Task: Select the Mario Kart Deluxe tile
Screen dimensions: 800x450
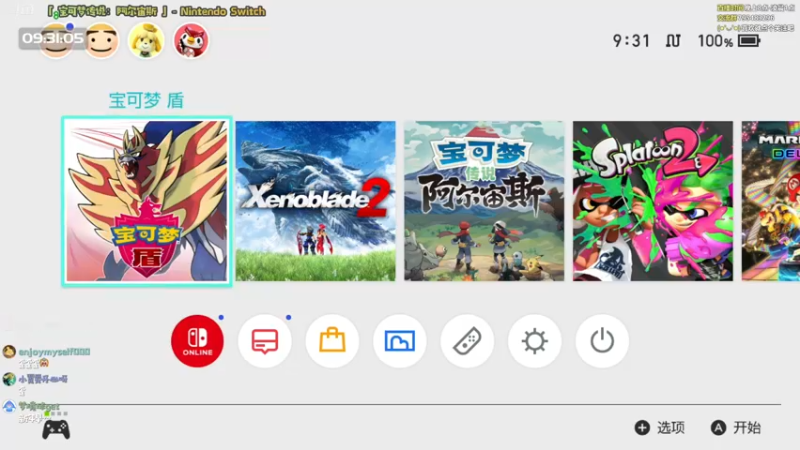Action: 770,201
